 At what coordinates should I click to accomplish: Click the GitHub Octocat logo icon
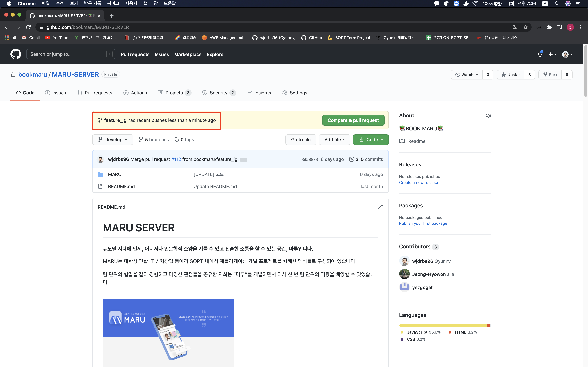[x=16, y=54]
